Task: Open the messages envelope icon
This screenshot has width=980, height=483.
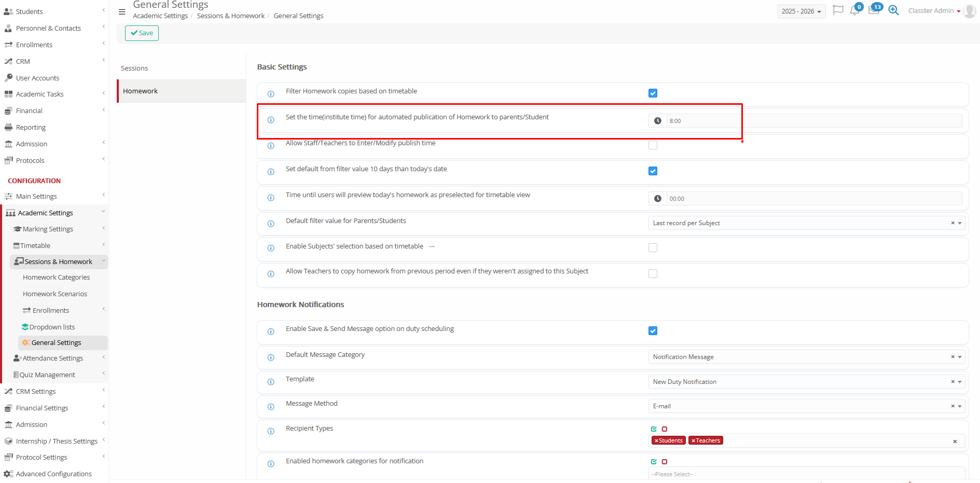Action: 874,11
